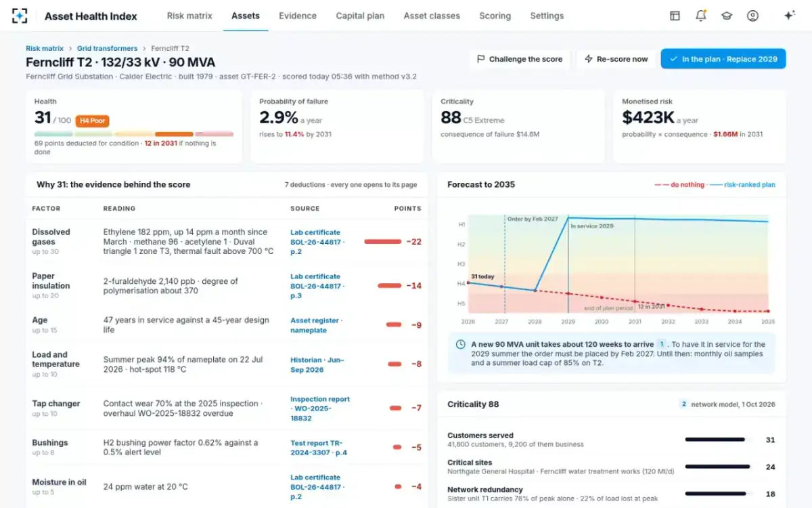
Task: Open Historian Jun–Sep 2026 source
Action: pyautogui.click(x=317, y=364)
